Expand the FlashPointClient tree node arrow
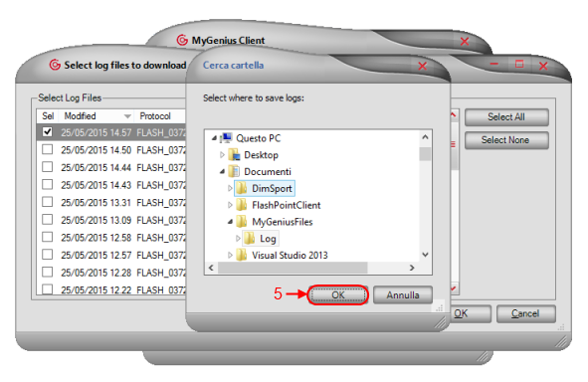 [230, 205]
